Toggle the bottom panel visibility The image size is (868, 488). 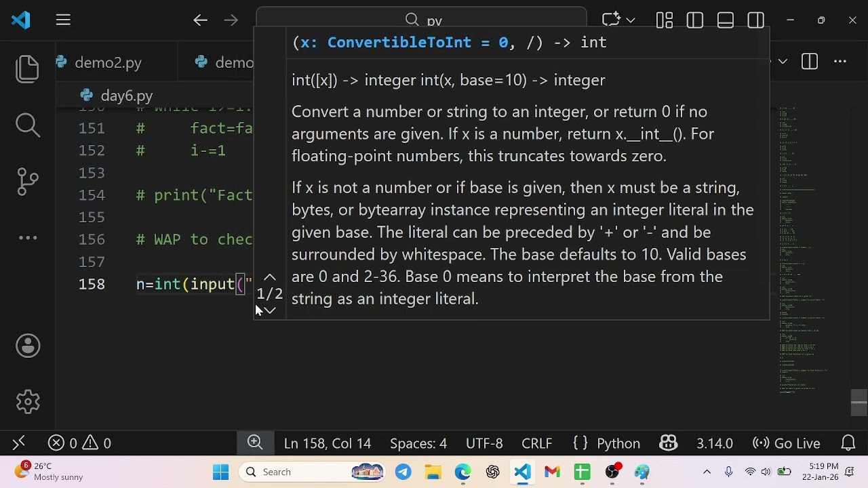coord(725,20)
